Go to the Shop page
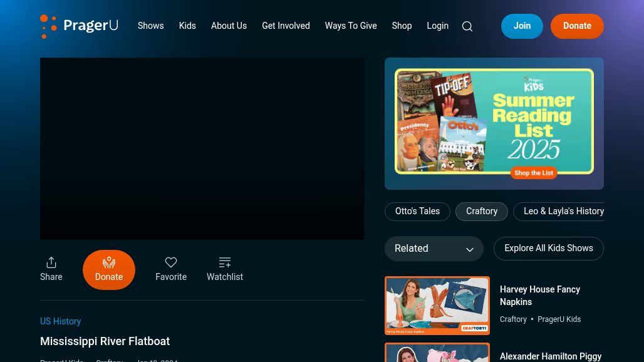 coord(402,26)
